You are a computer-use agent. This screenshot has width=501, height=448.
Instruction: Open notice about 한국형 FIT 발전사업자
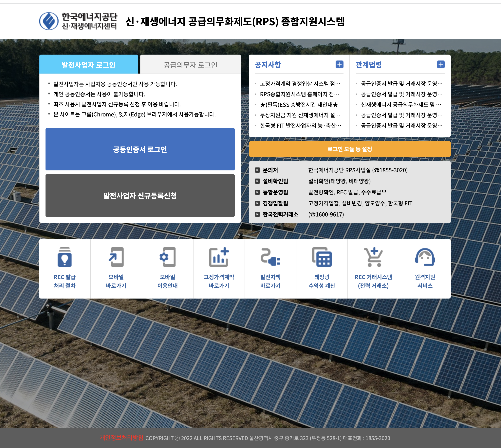point(300,126)
